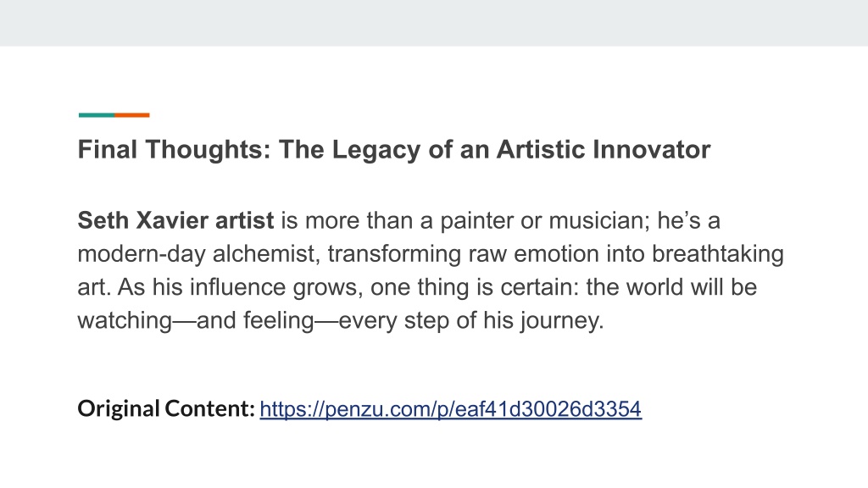Open the penzu.com original content link

(451, 409)
